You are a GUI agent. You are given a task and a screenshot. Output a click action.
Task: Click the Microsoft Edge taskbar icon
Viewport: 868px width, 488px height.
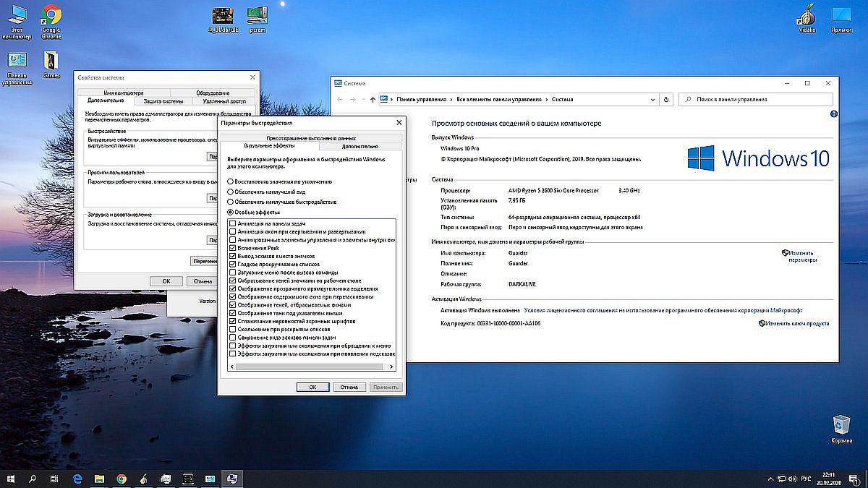[77, 479]
